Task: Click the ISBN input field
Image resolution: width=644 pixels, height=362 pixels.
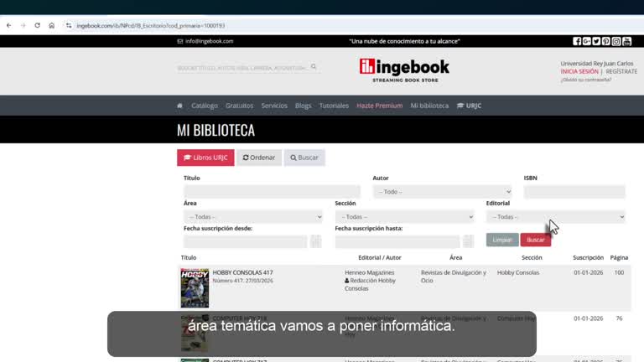Action: (x=574, y=192)
